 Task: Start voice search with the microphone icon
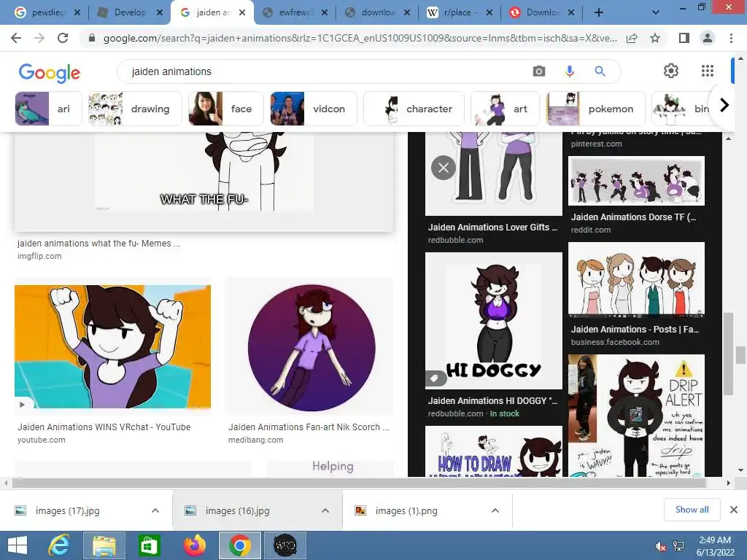click(569, 71)
